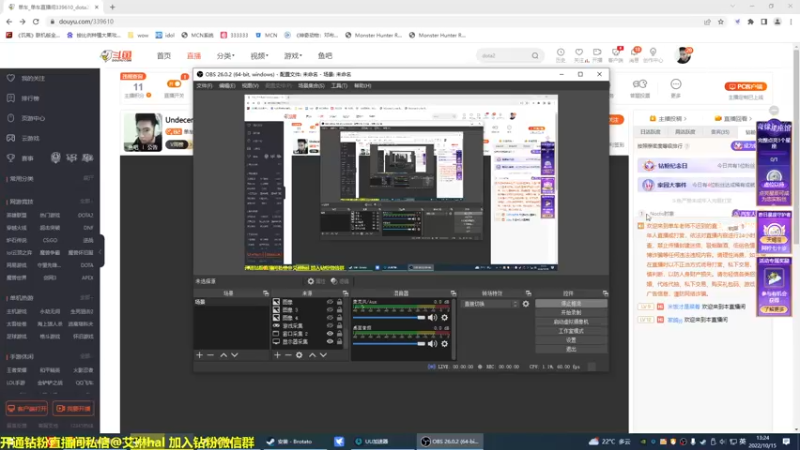Image resolution: width=800 pixels, height=450 pixels.
Task: Open OBS 26.0.2 taskbar button
Action: coord(450,441)
